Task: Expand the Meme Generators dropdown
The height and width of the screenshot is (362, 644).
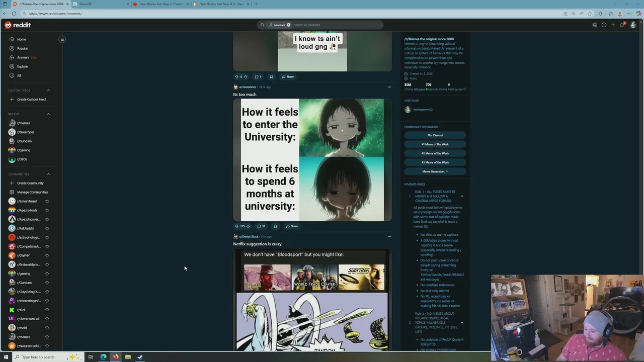Action: (435, 171)
